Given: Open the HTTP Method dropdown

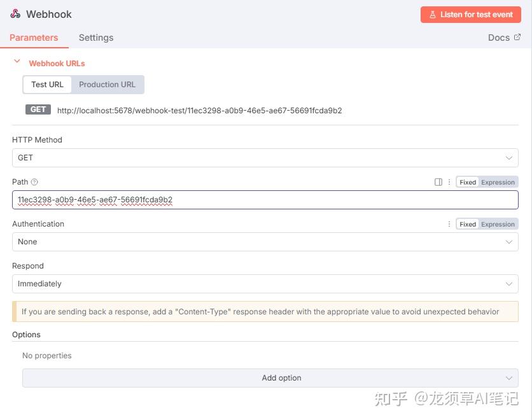Looking at the screenshot, I should [x=265, y=157].
